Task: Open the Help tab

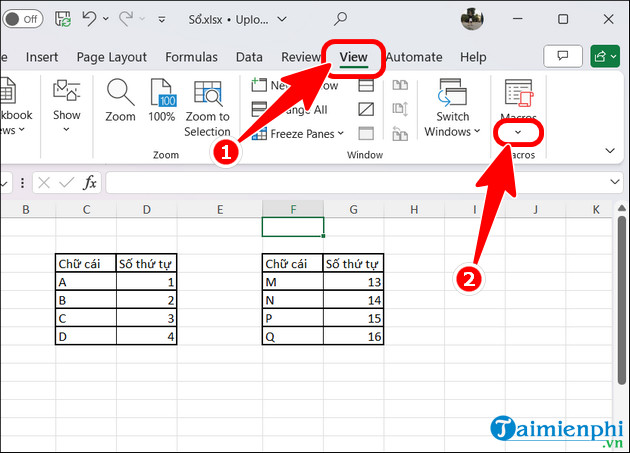Action: pyautogui.click(x=473, y=57)
